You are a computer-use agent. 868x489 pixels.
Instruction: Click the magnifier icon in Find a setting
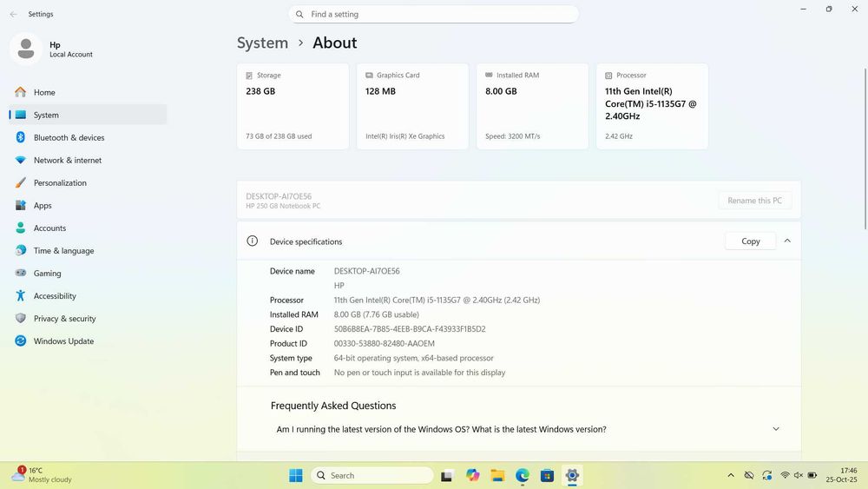click(x=299, y=15)
